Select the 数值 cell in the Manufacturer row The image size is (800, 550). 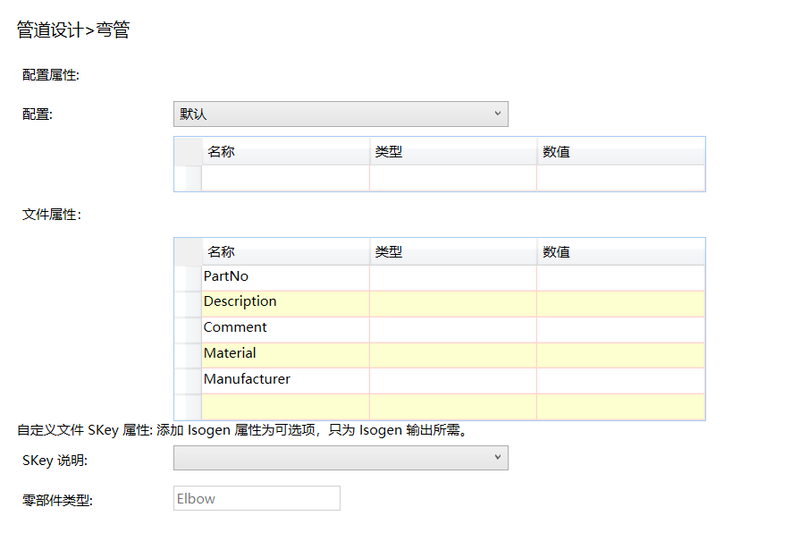[620, 381]
